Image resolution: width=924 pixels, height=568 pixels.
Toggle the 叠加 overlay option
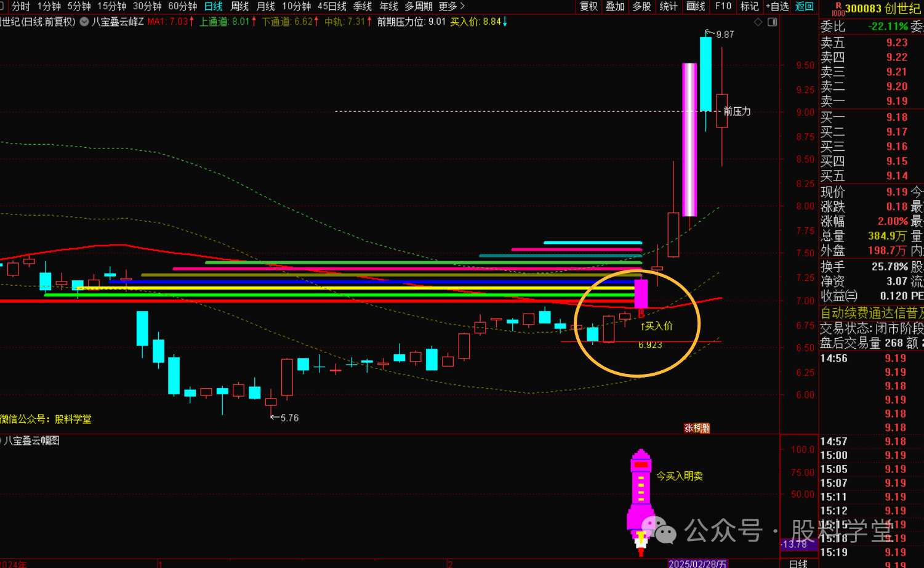(x=615, y=6)
